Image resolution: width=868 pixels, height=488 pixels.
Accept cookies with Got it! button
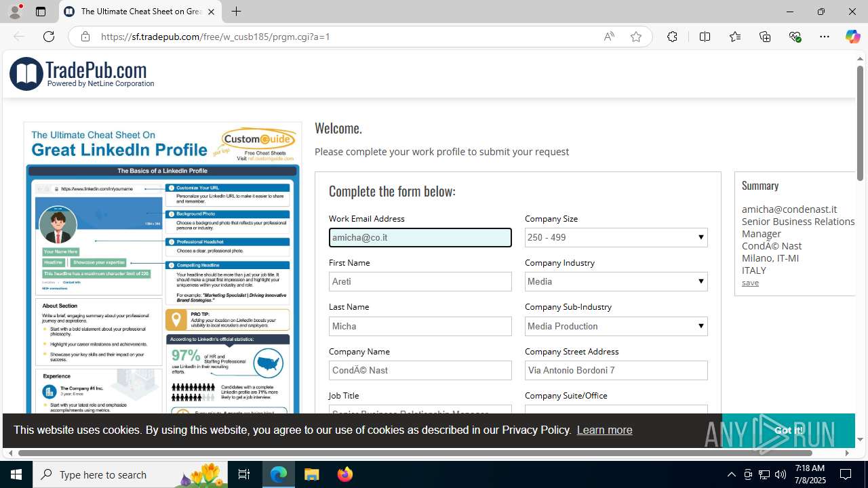click(x=788, y=430)
